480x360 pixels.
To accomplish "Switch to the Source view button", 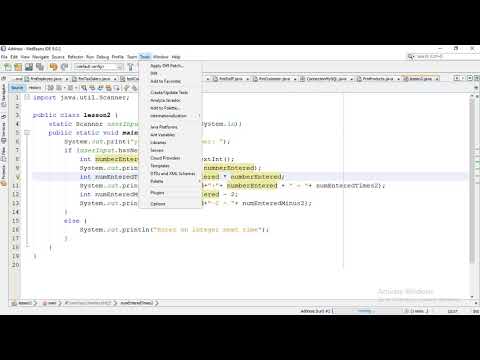I will pyautogui.click(x=17, y=88).
